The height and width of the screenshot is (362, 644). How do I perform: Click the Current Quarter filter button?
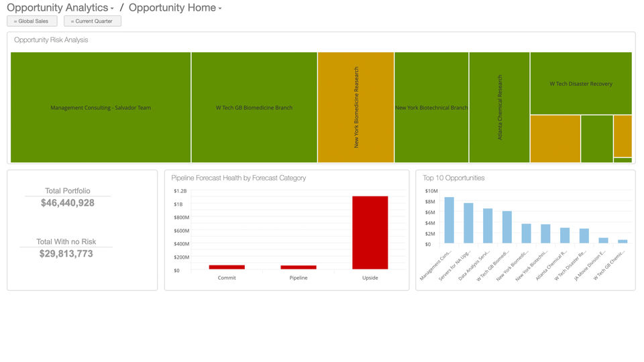click(93, 21)
